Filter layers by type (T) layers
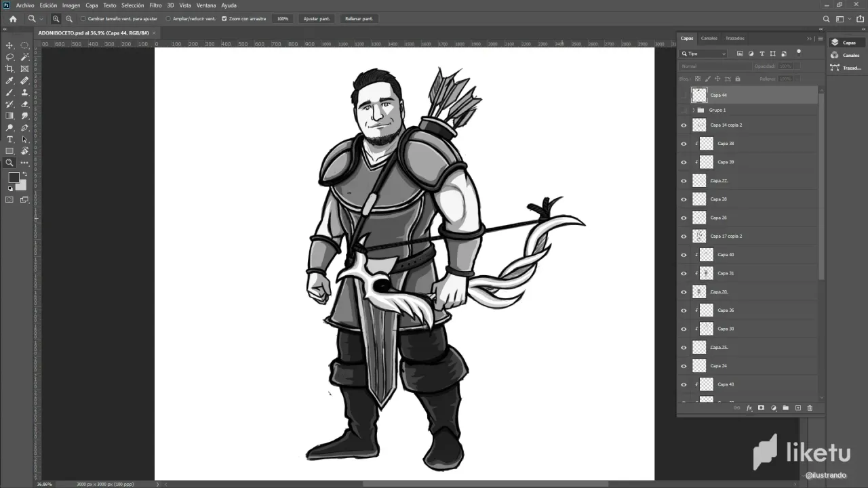 (762, 54)
